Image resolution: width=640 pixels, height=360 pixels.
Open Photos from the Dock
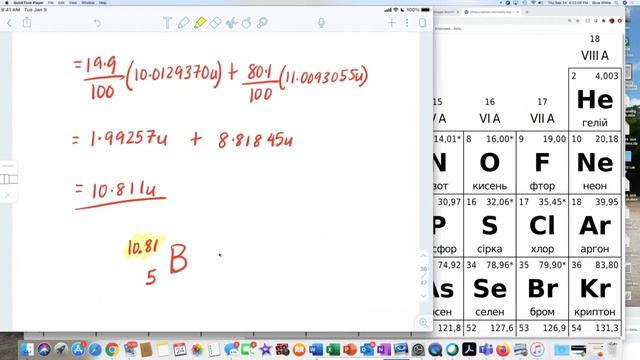tap(197, 349)
